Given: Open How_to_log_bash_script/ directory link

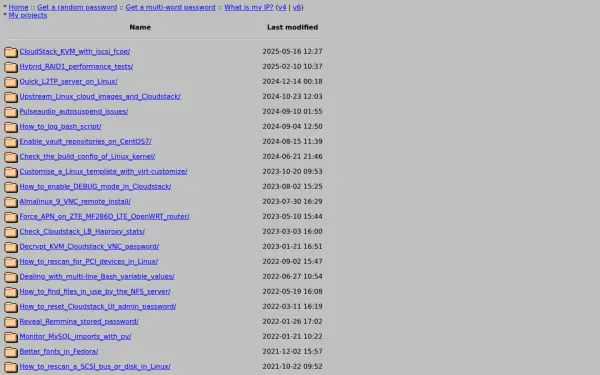Looking at the screenshot, I should pyautogui.click(x=60, y=126).
